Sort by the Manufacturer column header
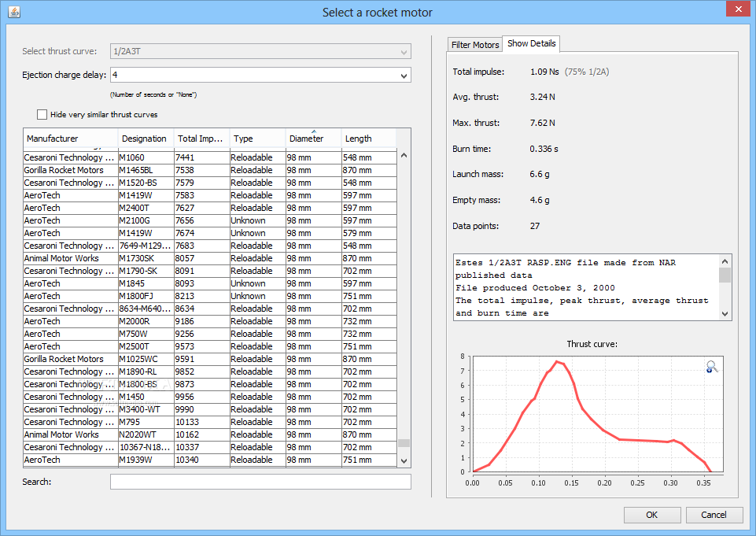756x536 pixels. 70,139
